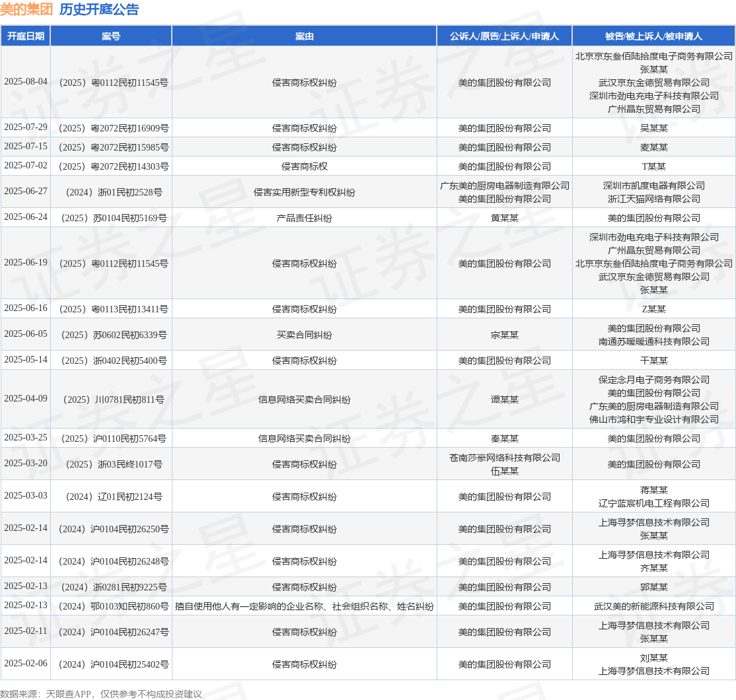The height and width of the screenshot is (700, 736).
Task: Click defendant 佛山市鸿和宇专业设计有限公司
Action: click(654, 419)
